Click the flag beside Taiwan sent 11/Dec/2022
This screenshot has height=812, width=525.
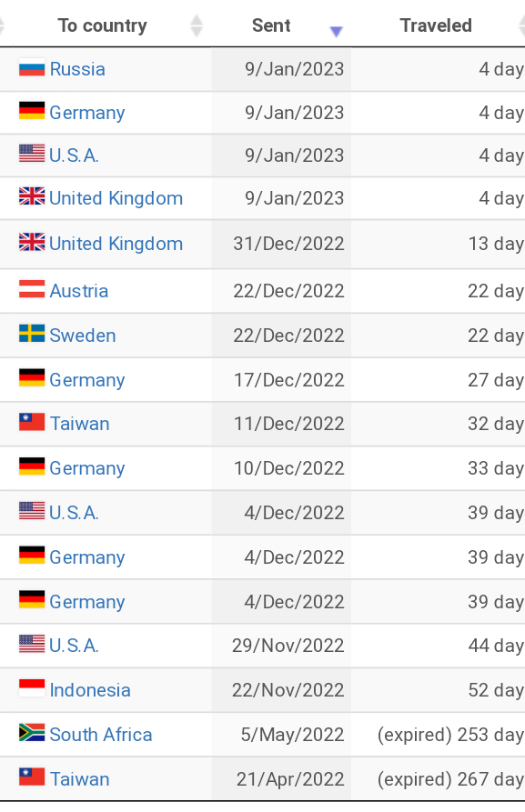32,422
